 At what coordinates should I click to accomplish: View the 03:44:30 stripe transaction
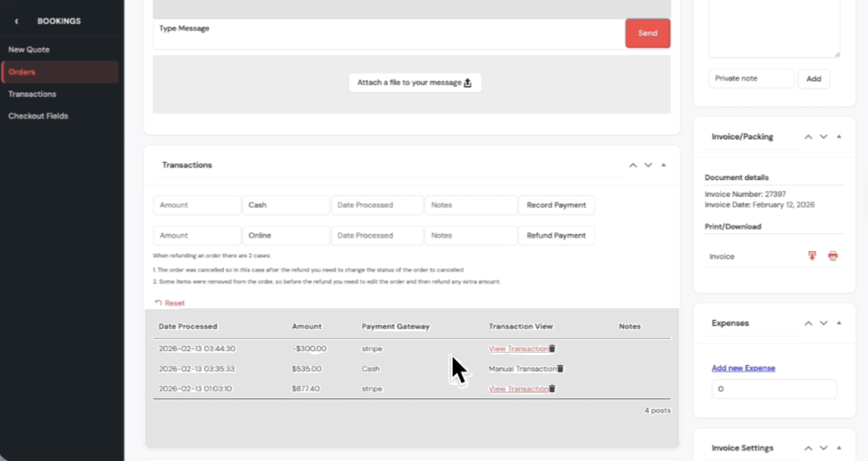pyautogui.click(x=518, y=349)
